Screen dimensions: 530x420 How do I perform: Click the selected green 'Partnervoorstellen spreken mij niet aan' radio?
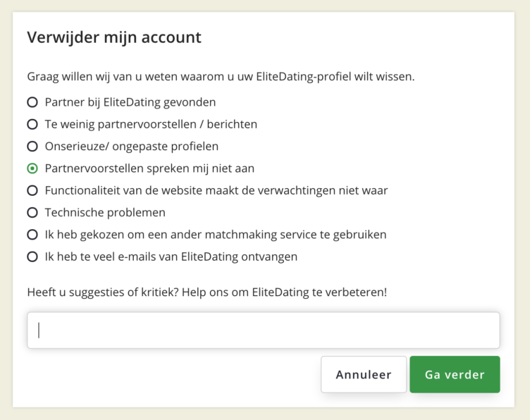(32, 168)
